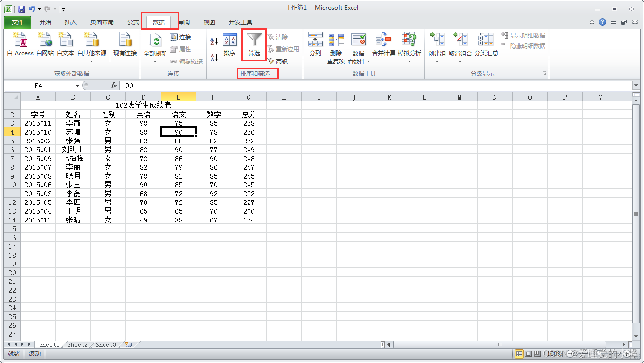The image size is (644, 363).
Task: Select the Sheet2 worksheet tab
Action: click(x=78, y=344)
